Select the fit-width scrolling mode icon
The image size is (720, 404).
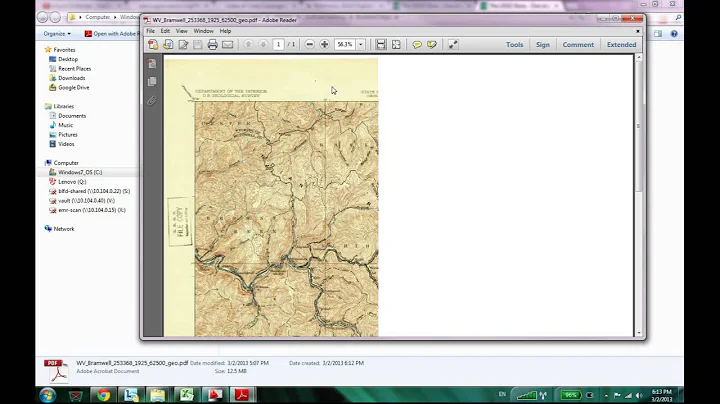click(x=381, y=45)
